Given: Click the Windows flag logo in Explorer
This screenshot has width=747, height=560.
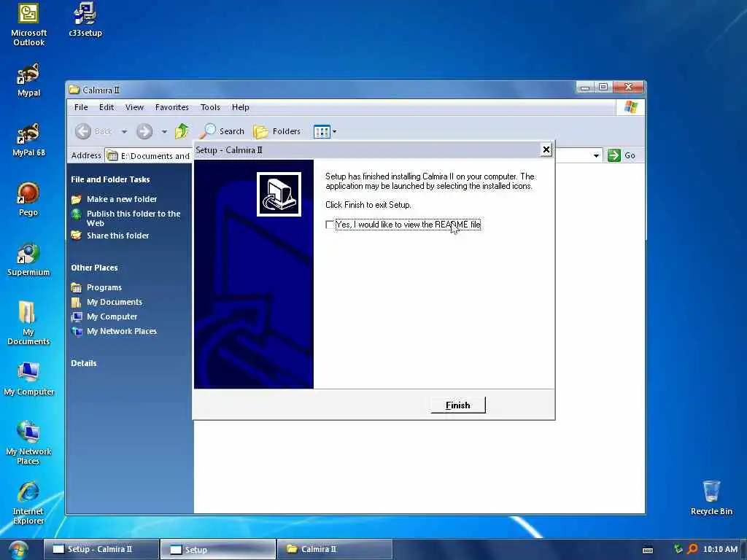Looking at the screenshot, I should [631, 107].
